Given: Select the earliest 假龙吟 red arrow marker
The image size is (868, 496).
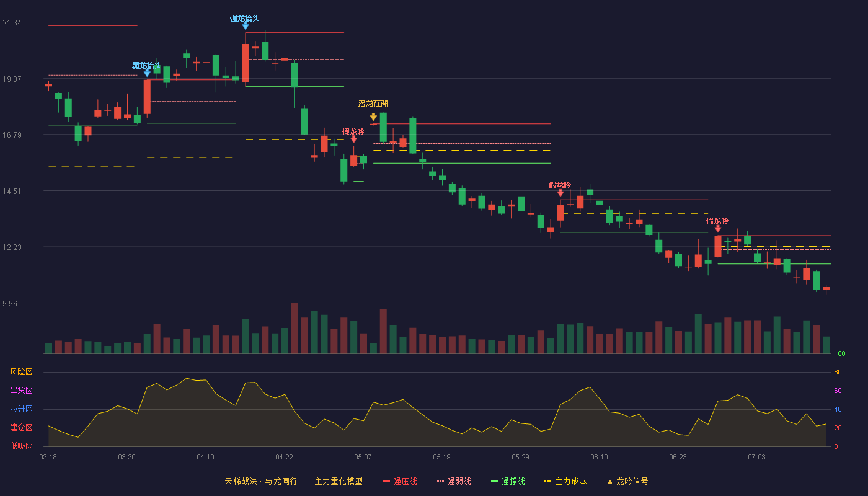Looking at the screenshot, I should (353, 139).
